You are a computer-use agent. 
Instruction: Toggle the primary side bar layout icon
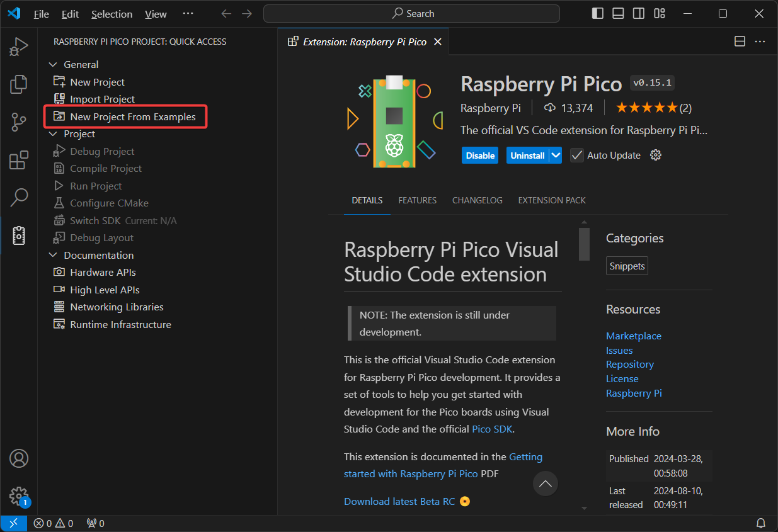point(598,14)
